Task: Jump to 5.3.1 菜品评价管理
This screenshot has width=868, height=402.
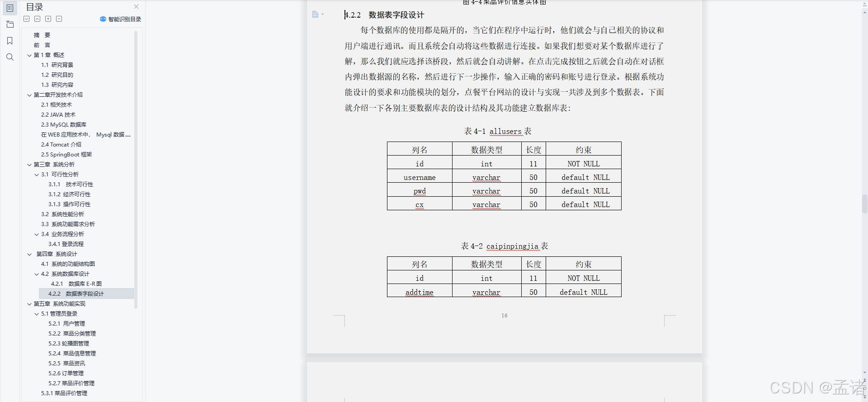Action: pyautogui.click(x=64, y=393)
